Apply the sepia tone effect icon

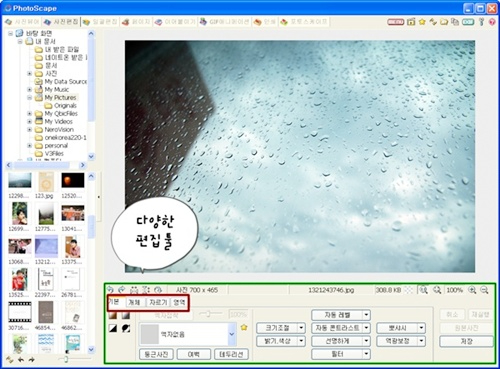[113, 315]
